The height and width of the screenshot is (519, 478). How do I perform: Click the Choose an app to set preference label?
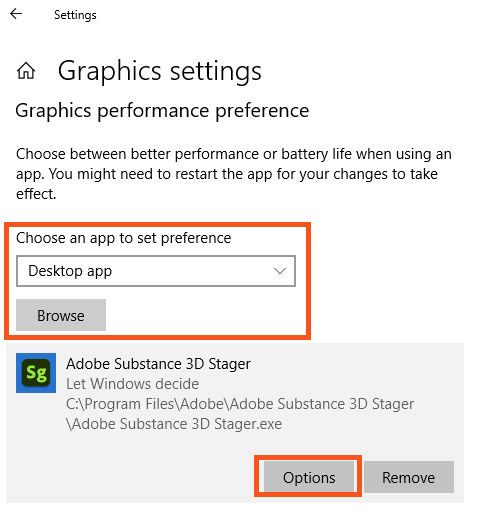(x=123, y=238)
